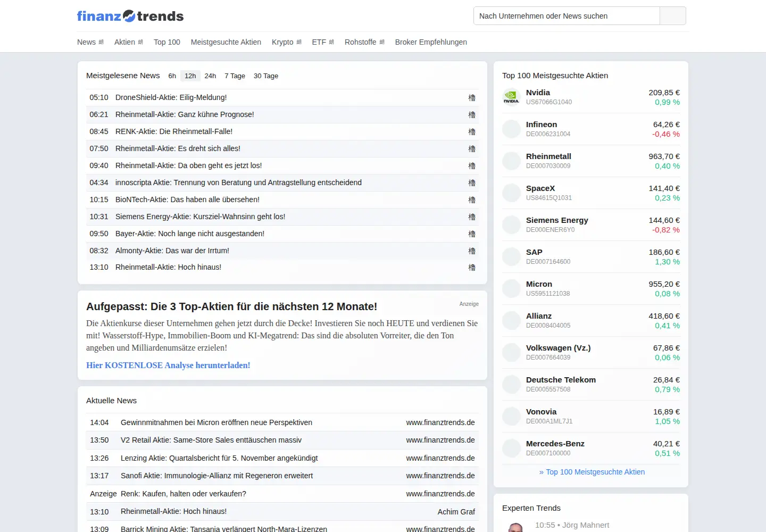Click the SAP round logo placeholder
Image resolution: width=766 pixels, height=532 pixels.
coord(511,256)
